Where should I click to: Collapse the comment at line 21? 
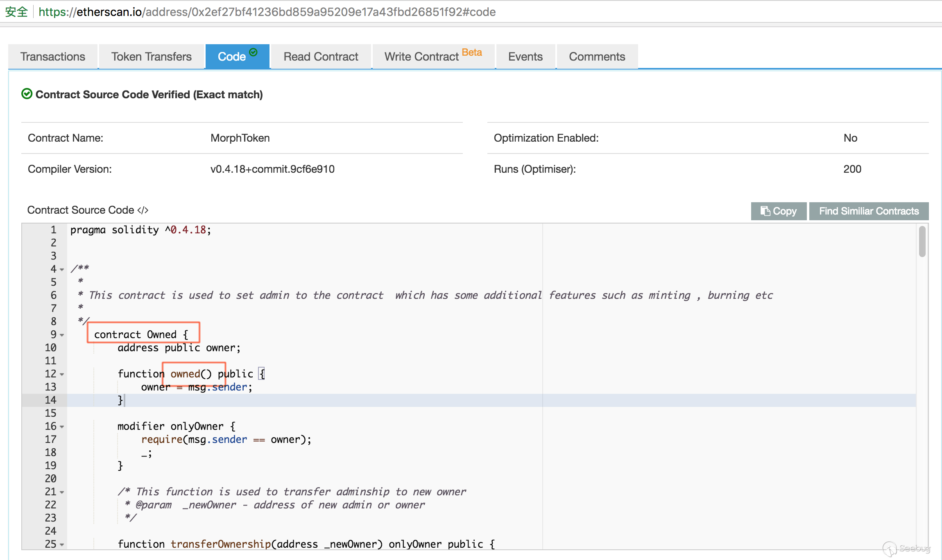pyautogui.click(x=62, y=492)
